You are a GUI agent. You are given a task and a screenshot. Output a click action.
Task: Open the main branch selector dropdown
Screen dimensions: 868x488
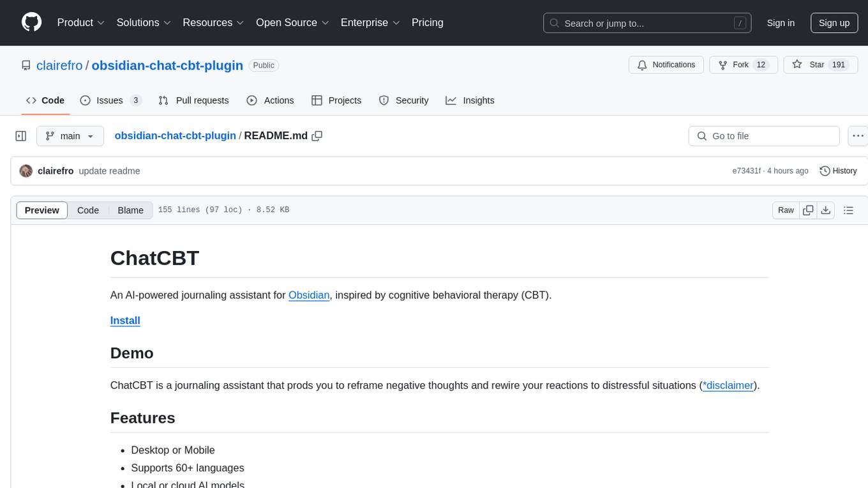coord(70,136)
